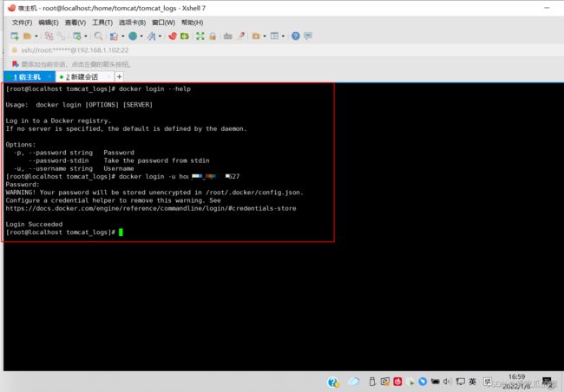Click the font toolbar icon

point(152,36)
